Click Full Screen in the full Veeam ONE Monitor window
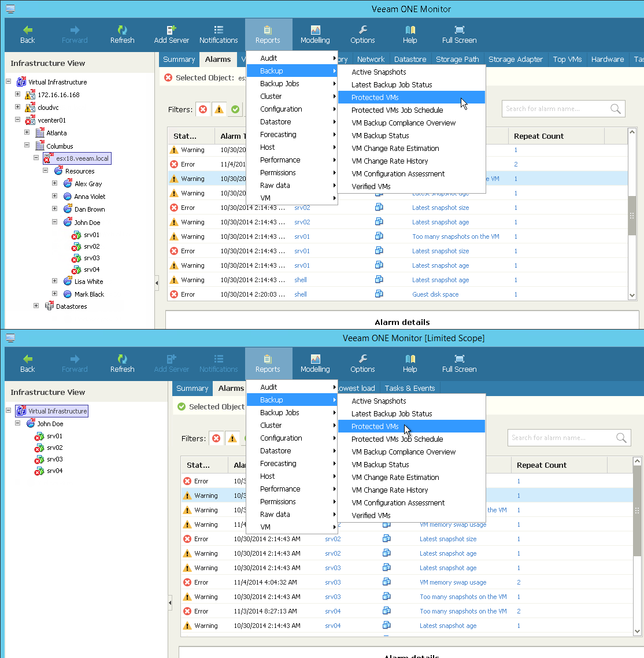This screenshot has width=644, height=658. click(x=460, y=35)
